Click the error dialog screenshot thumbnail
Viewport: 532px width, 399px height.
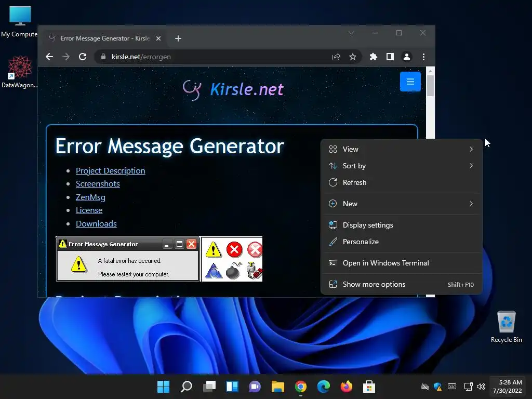point(128,259)
